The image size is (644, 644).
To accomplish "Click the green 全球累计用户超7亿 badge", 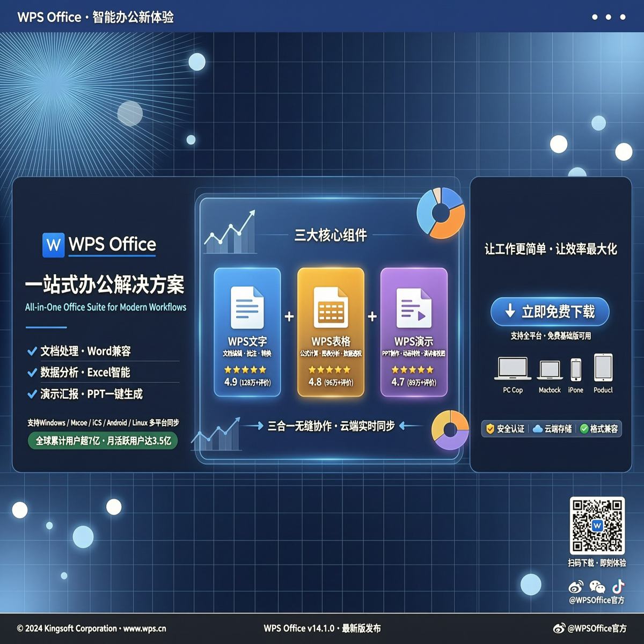I will [x=103, y=441].
